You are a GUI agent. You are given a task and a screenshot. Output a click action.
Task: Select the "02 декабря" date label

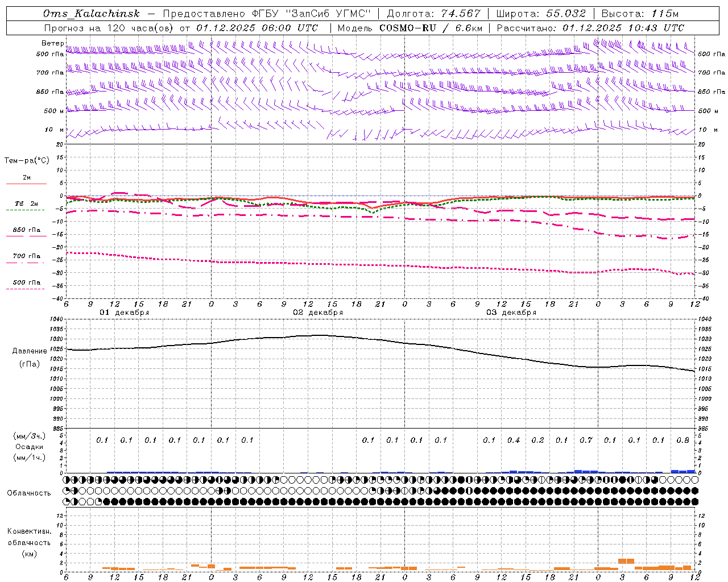pyautogui.click(x=318, y=313)
